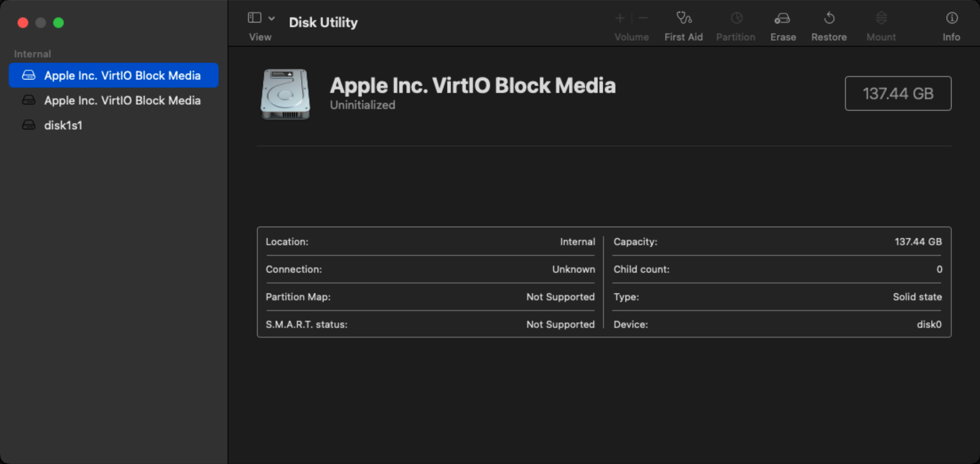Click the Internal section header
Viewport: 980px width, 464px height.
(x=32, y=53)
